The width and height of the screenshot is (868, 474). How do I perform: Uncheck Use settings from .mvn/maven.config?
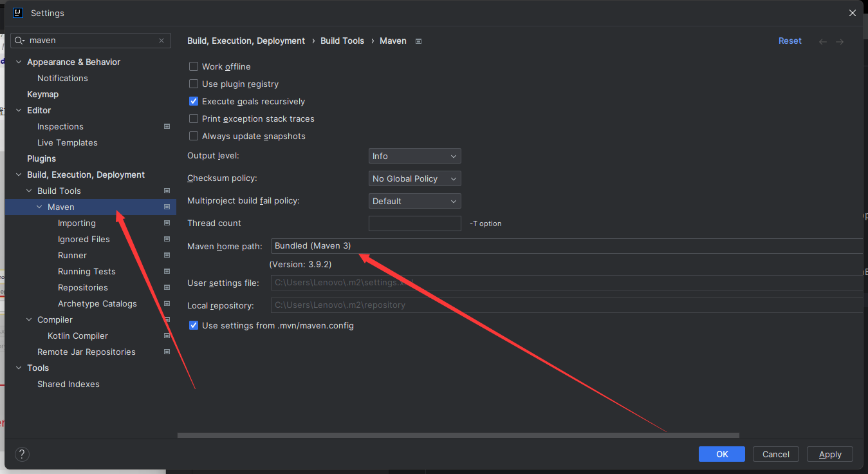[194, 325]
